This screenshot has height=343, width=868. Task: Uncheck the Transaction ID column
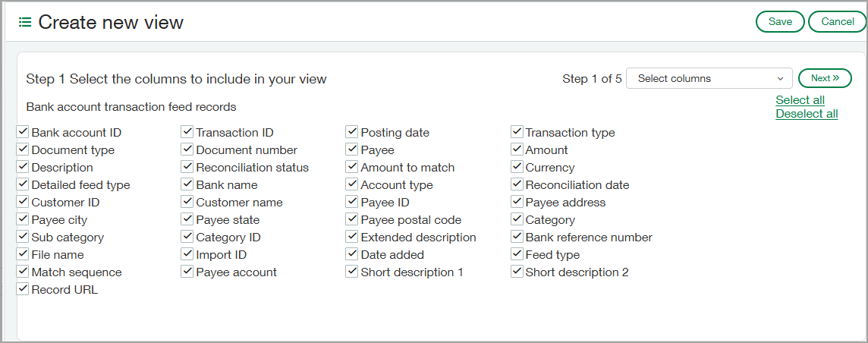pyautogui.click(x=187, y=132)
